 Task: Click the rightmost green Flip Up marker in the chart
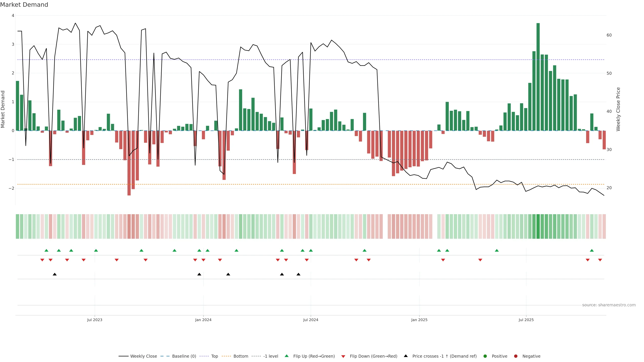pos(592,250)
